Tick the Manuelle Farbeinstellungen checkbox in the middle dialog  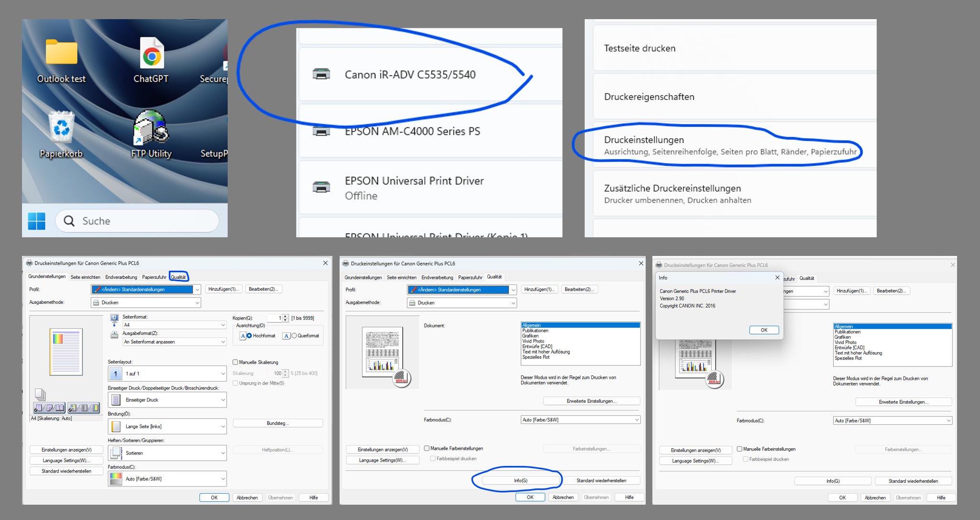click(x=427, y=448)
